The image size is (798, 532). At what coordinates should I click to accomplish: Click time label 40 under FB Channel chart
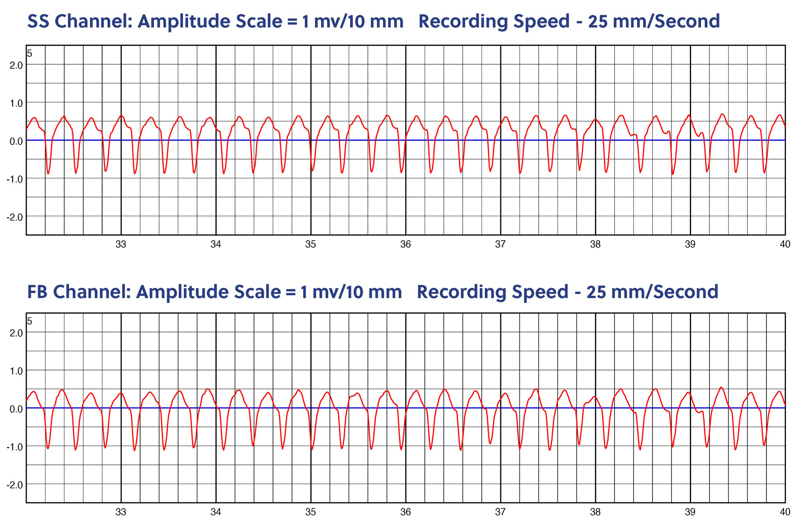click(x=785, y=512)
